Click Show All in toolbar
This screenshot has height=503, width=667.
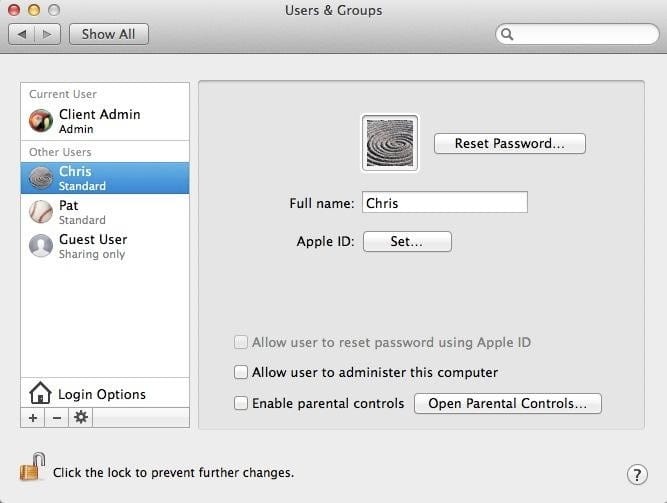pos(108,34)
